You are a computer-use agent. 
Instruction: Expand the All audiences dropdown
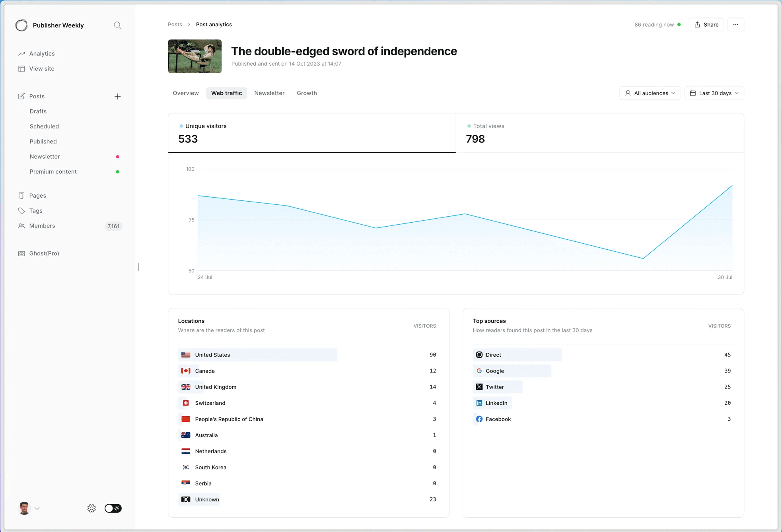[650, 93]
